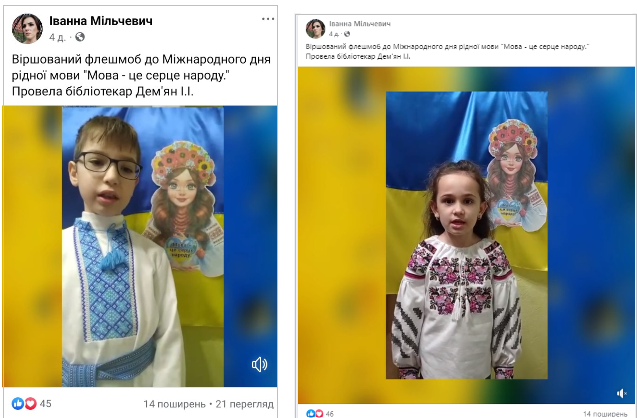This screenshot has height=418, width=637.
Task: Open author name link on right post
Action: 360,24
